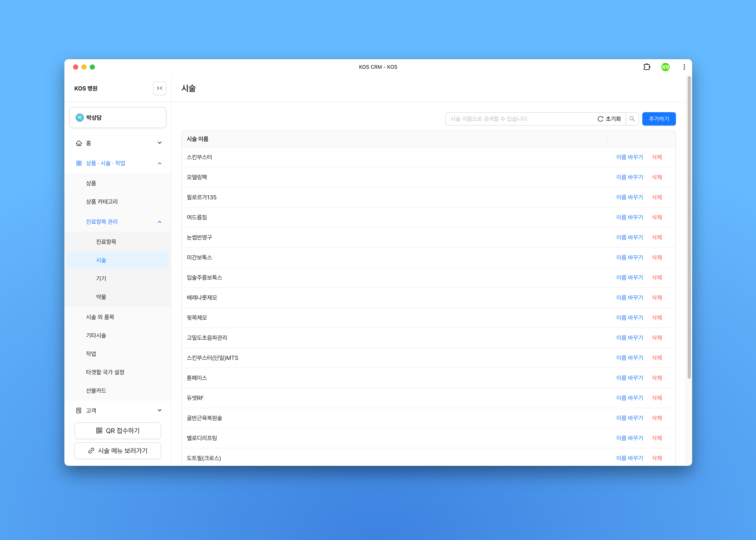Screen dimensions: 756x540
Task: Go to the 진료항목 submenu item
Action: click(x=118, y=242)
